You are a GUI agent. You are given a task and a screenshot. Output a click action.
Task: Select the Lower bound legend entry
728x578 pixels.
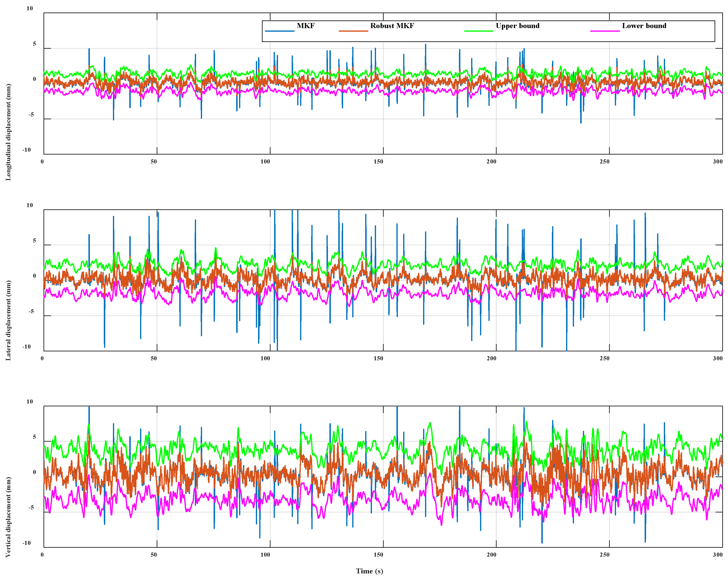point(644,26)
